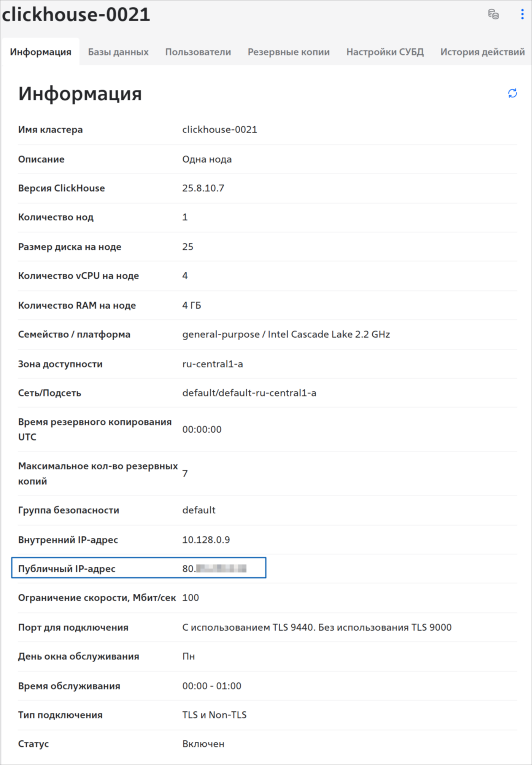Open the three-dot cluster actions menu

tap(522, 14)
